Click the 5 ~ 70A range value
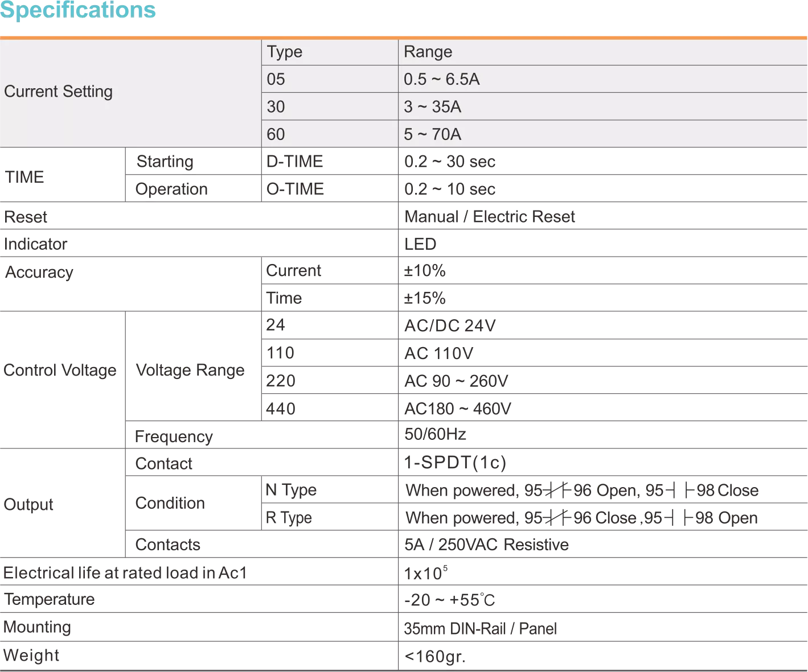This screenshot has width=808, height=672. pyautogui.click(x=432, y=134)
